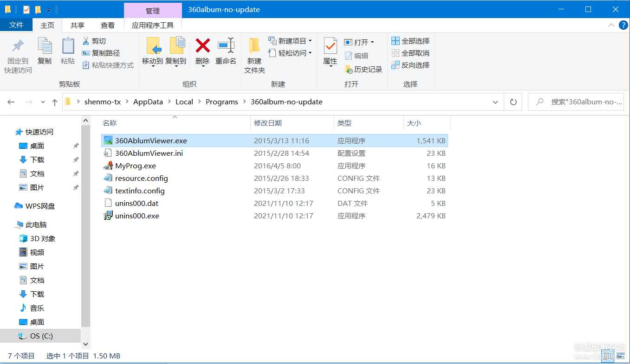Click the refresh icon in address bar

[513, 102]
